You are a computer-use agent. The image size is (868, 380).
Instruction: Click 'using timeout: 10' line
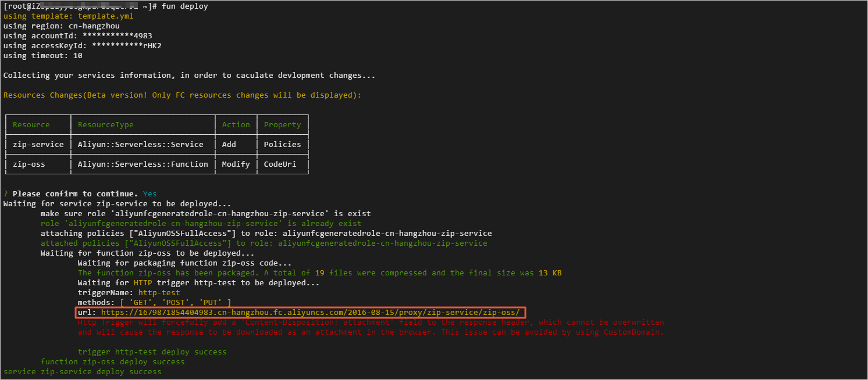point(43,56)
